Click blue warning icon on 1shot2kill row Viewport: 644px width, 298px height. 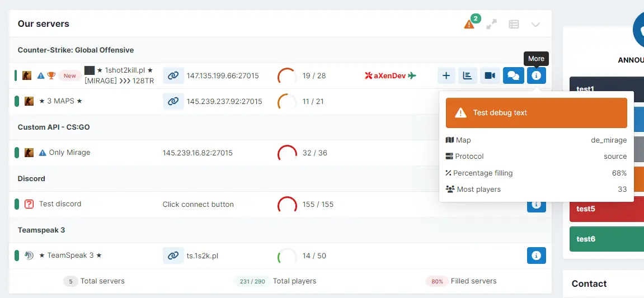pyautogui.click(x=41, y=75)
